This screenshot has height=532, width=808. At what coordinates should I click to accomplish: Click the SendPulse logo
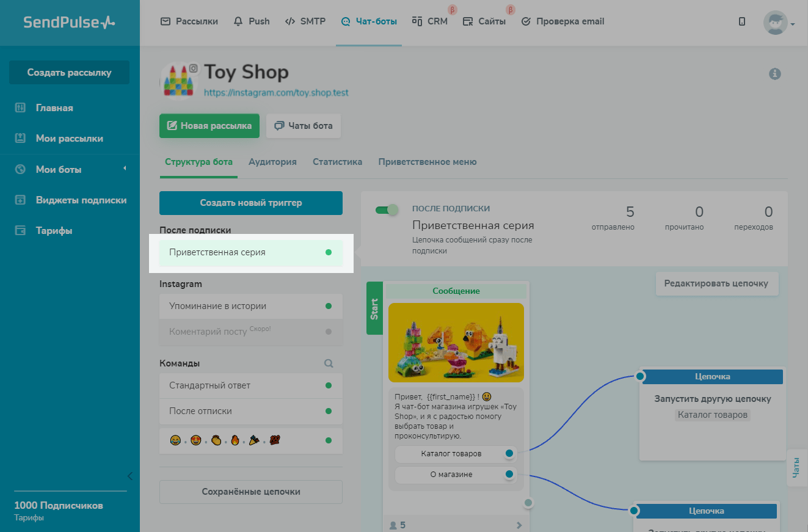(69, 23)
